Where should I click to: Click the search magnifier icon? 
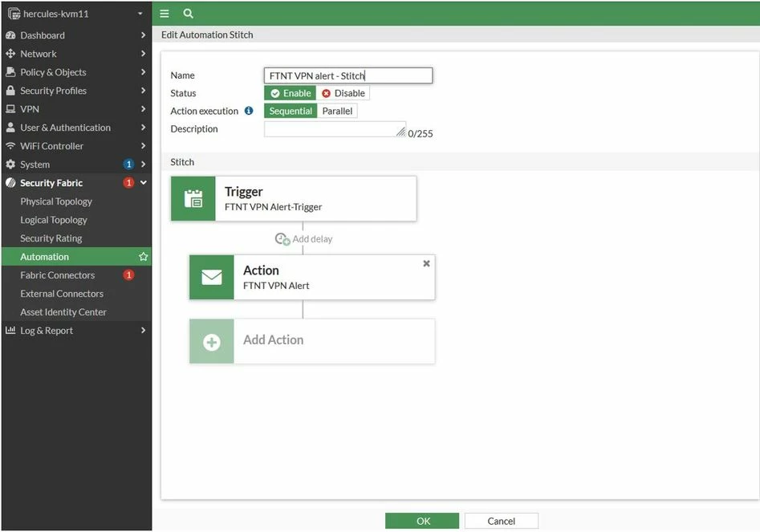point(188,14)
